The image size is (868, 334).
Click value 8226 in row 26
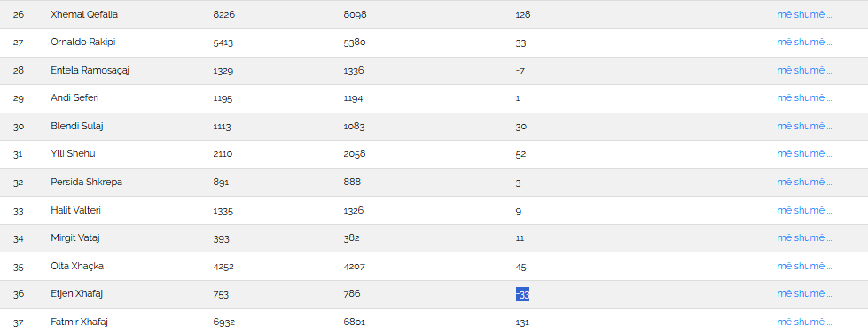click(224, 15)
